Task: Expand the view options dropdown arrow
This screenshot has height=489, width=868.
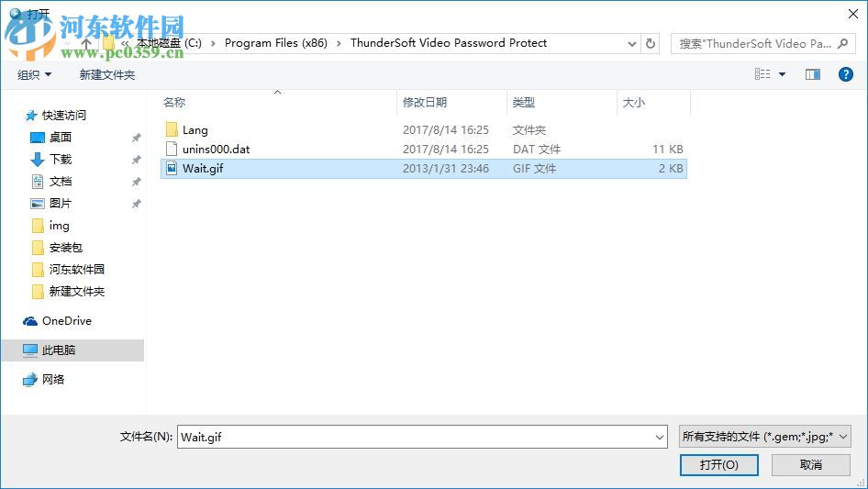Action: (782, 74)
